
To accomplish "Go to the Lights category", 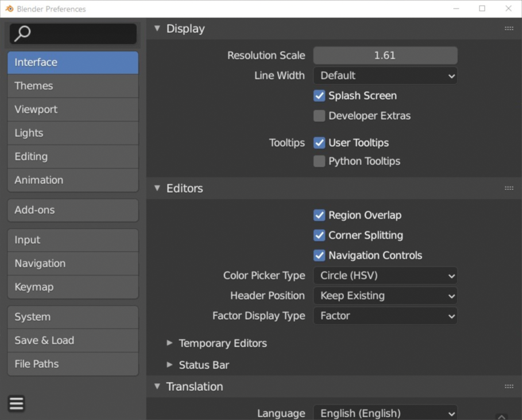I will click(x=73, y=133).
